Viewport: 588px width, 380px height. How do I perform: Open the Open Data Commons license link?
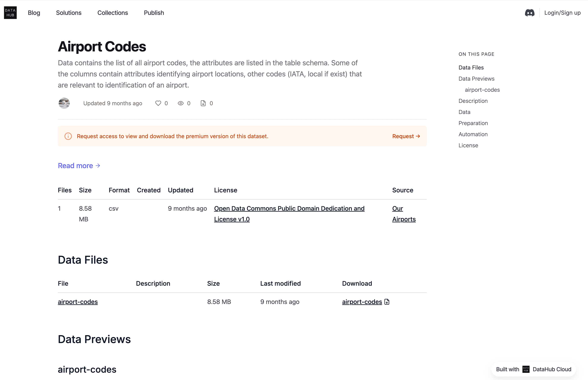[x=289, y=208]
